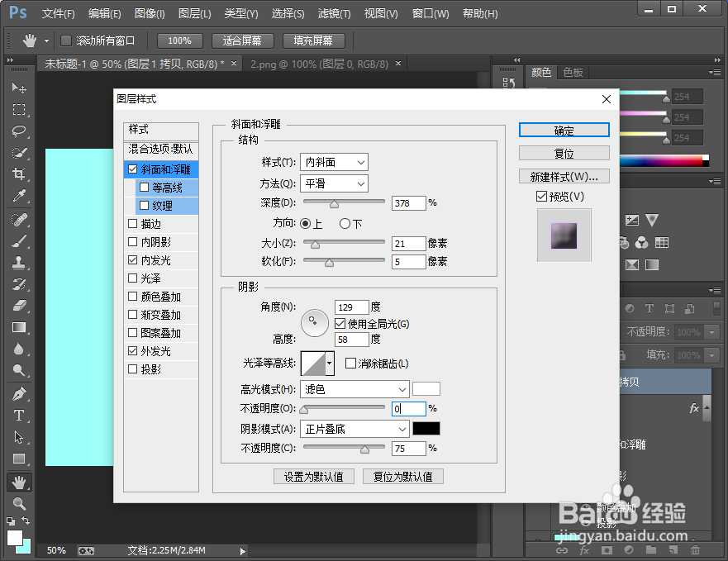Select the Lasso tool

[19, 131]
